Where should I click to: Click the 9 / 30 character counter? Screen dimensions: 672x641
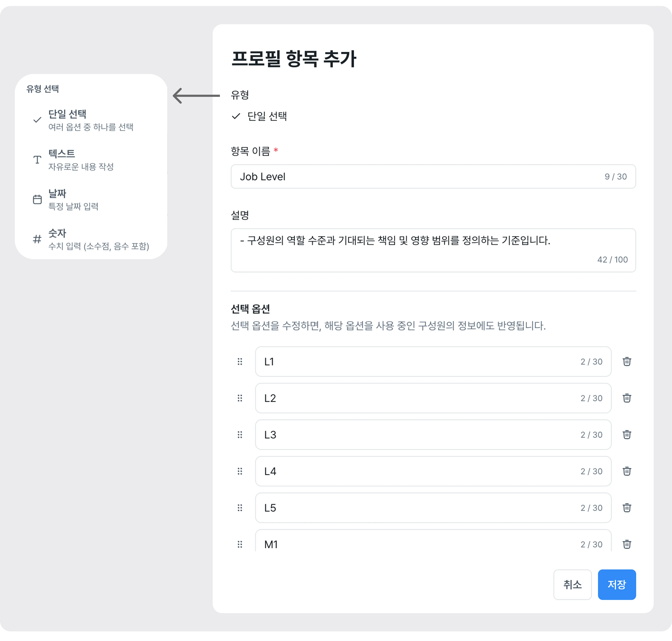point(616,177)
